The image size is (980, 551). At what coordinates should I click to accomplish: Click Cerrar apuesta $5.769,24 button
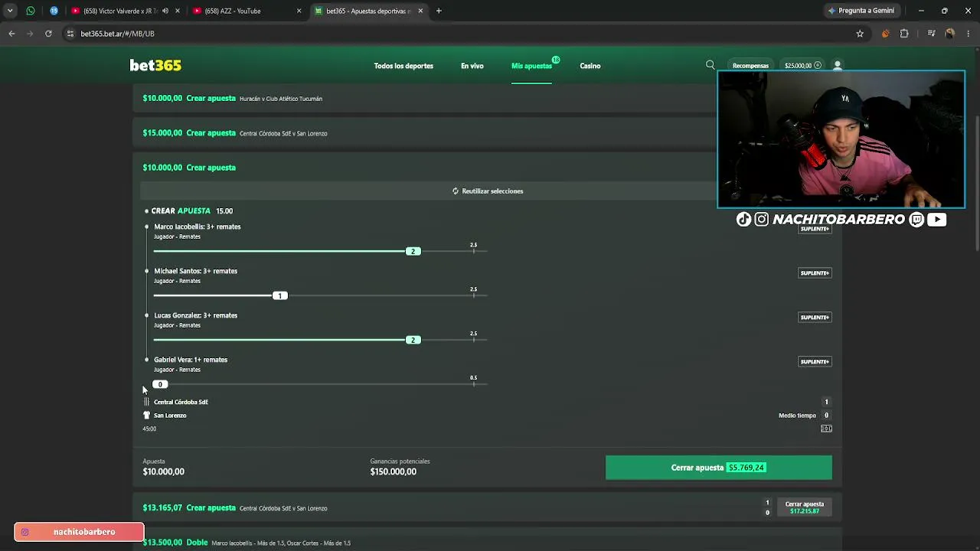718,468
